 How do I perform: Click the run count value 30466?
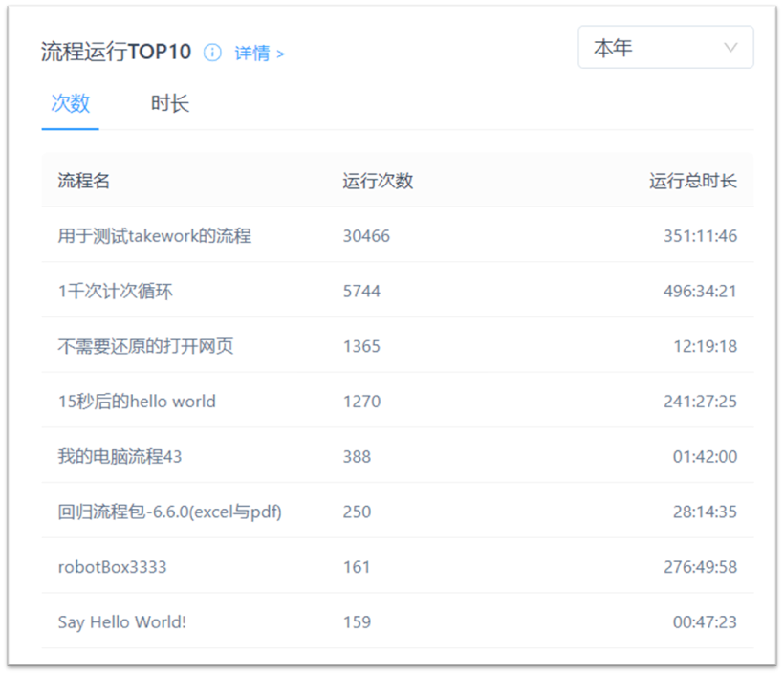(366, 235)
